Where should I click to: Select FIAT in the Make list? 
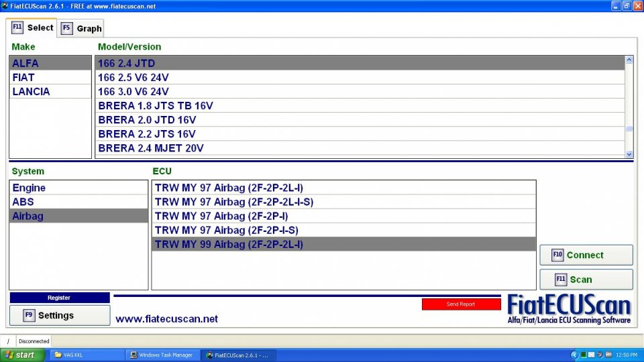tap(23, 78)
